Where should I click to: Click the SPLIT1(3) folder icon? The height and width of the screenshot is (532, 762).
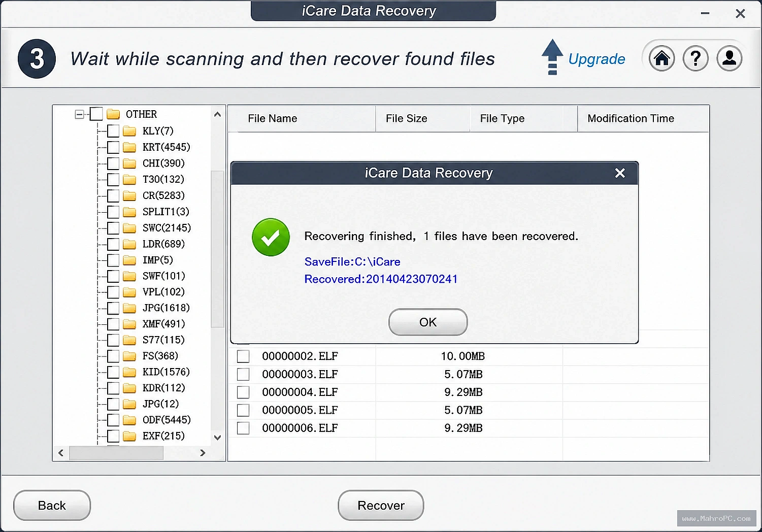coord(129,212)
